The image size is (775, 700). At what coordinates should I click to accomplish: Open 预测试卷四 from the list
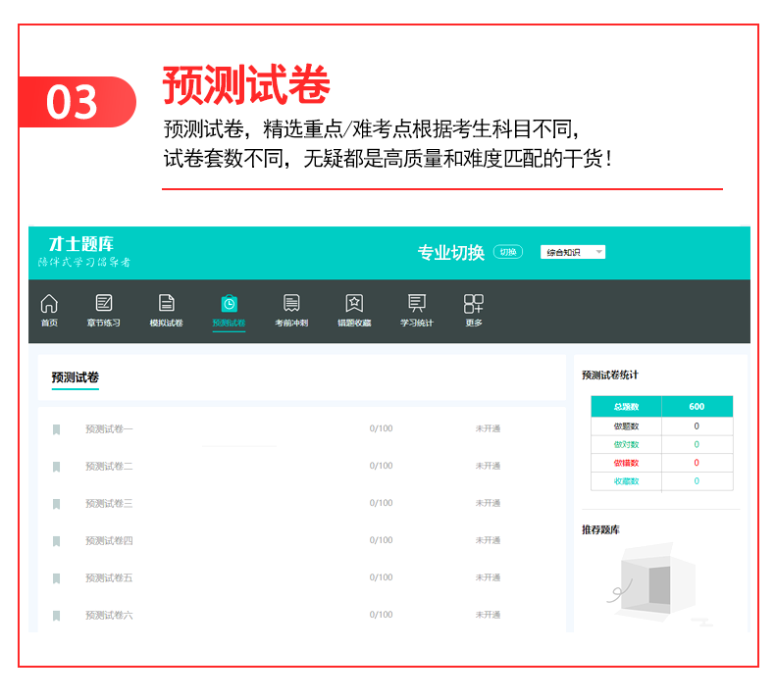pyautogui.click(x=109, y=540)
